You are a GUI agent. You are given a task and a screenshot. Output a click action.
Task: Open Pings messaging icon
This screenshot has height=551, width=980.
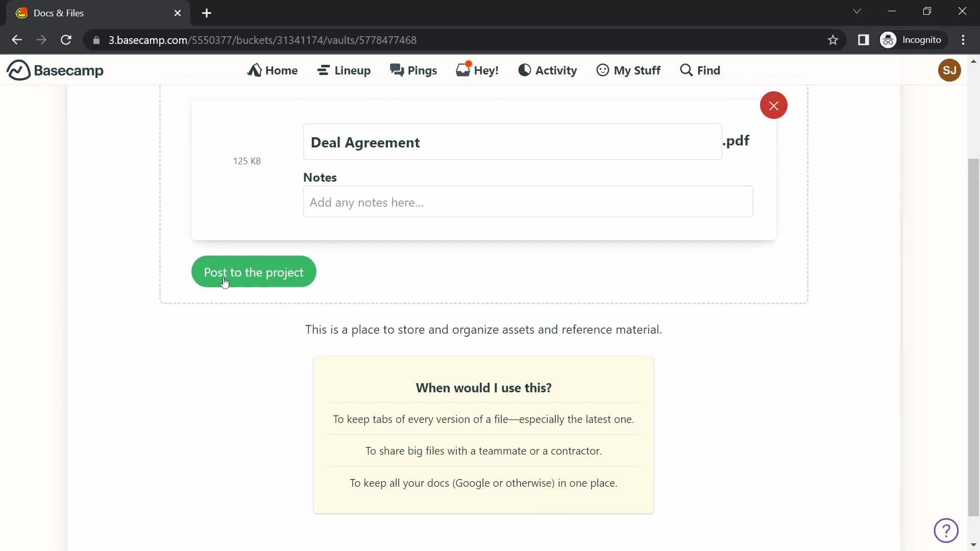pyautogui.click(x=413, y=70)
